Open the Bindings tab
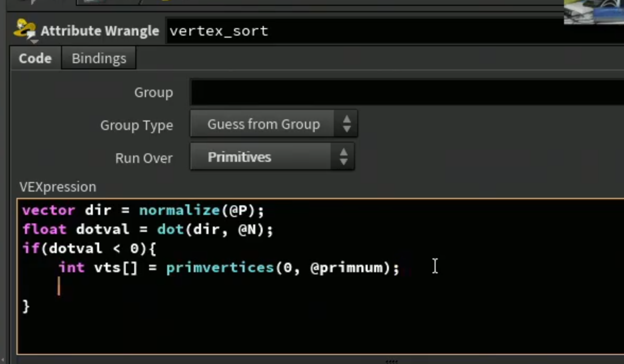The width and height of the screenshot is (624, 364). 99,58
